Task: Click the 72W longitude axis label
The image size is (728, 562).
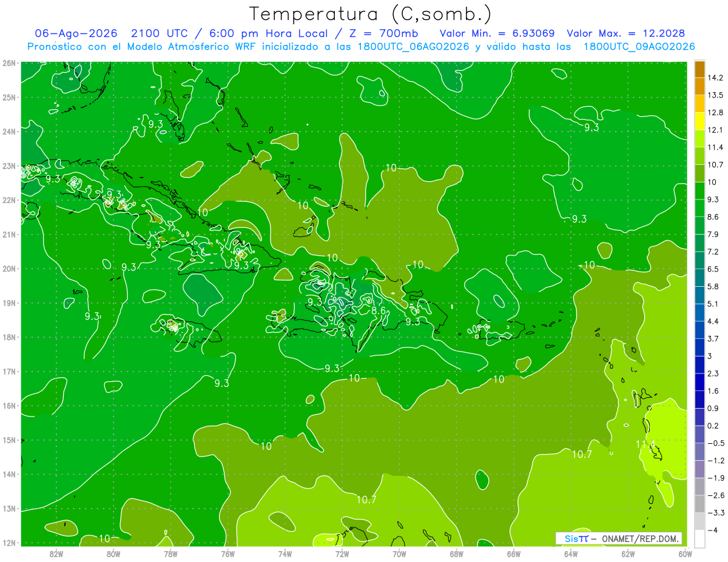Action: (x=342, y=554)
